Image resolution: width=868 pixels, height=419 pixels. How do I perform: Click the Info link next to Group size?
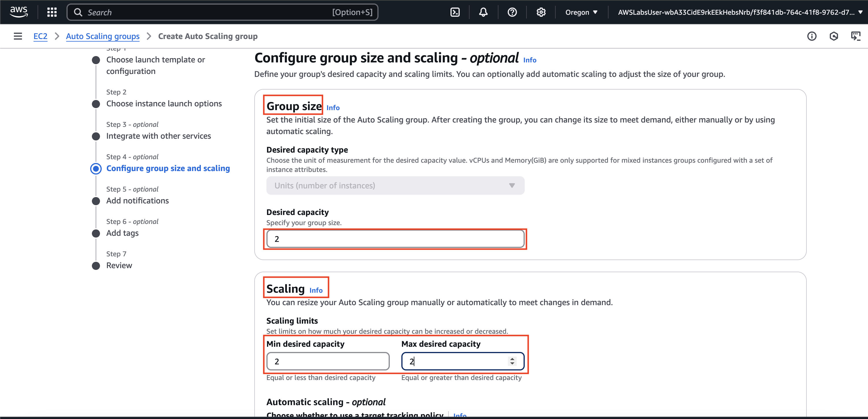(333, 107)
